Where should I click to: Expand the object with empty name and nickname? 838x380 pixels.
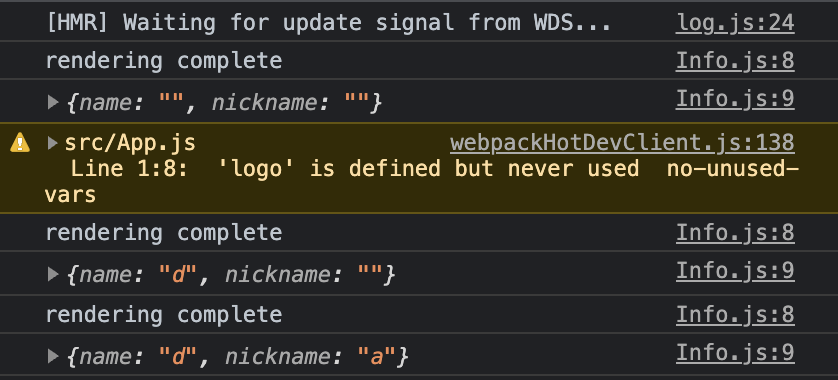click(52, 102)
